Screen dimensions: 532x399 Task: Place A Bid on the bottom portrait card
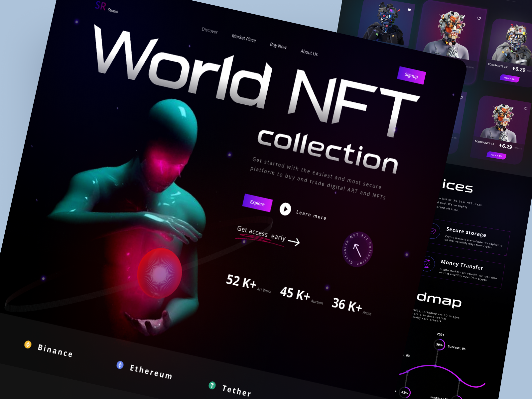[x=496, y=155]
